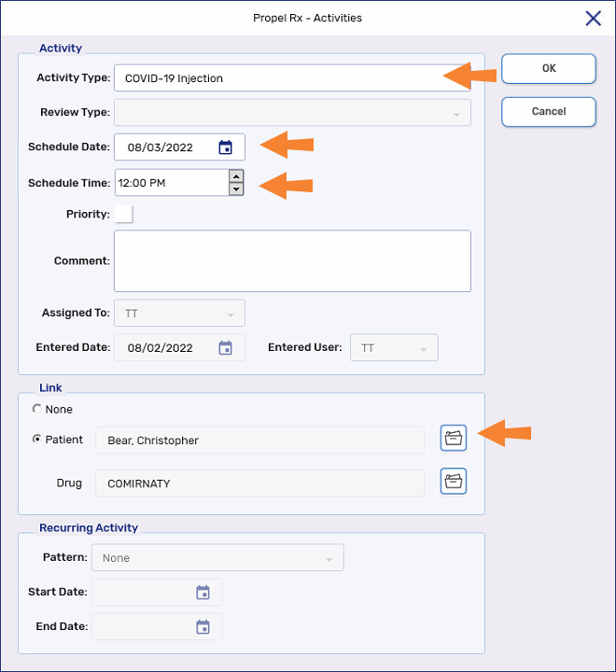The image size is (616, 672).
Task: Click into the Comment text box
Action: [292, 261]
